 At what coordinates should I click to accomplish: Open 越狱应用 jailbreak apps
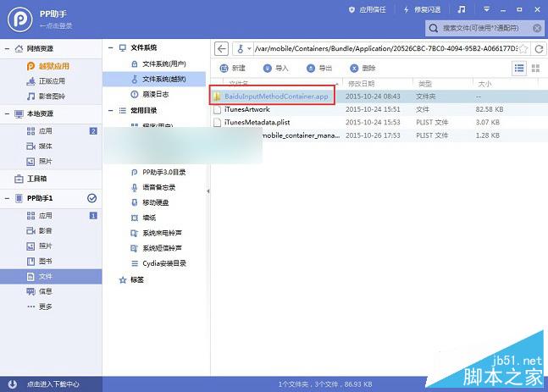pyautogui.click(x=48, y=66)
